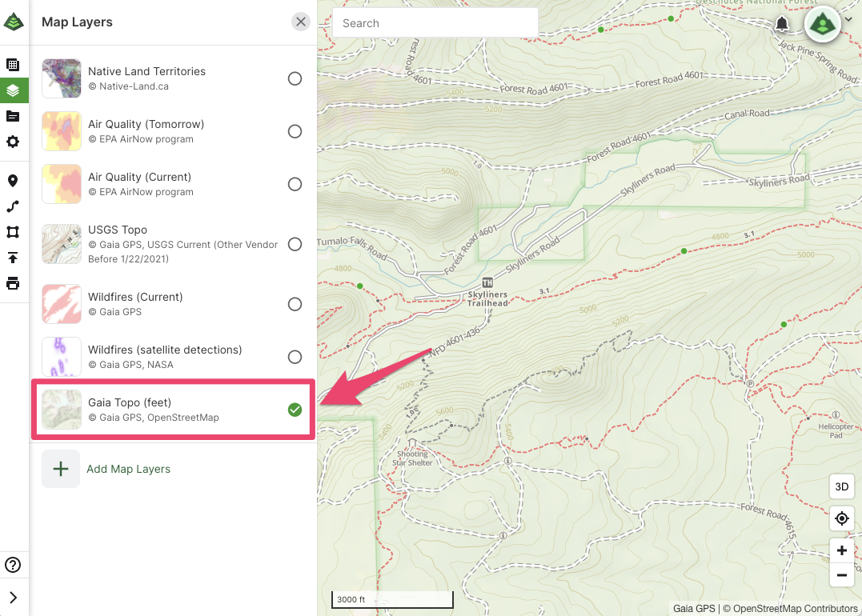Enable Wildfires (satellite detections) layer radio
Viewport: 862px width, 616px height.
point(295,357)
